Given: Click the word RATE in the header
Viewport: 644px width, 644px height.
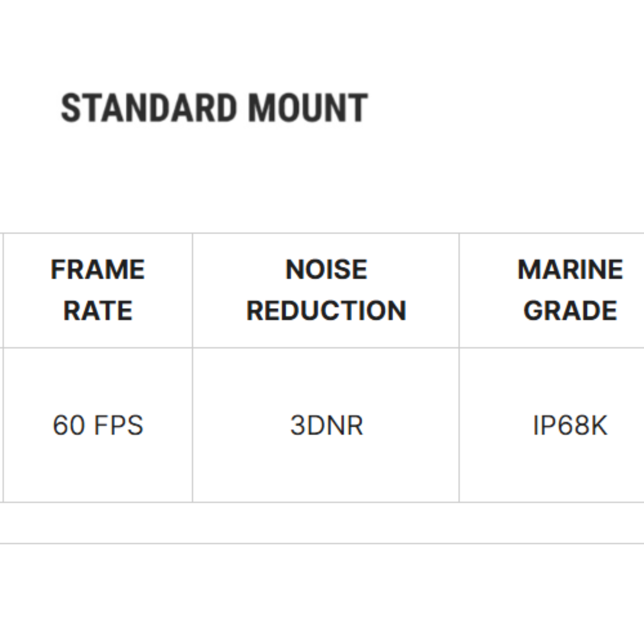Looking at the screenshot, I should [x=98, y=311].
